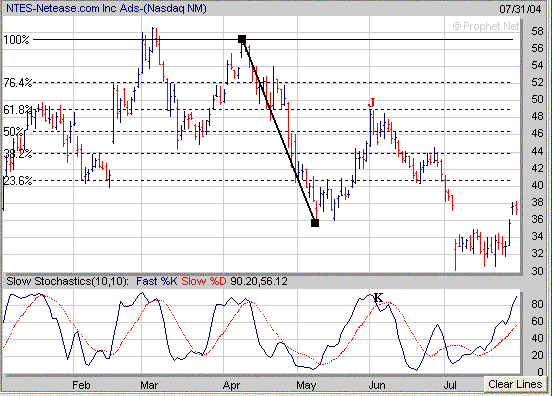Click the 30 price axis value
Viewport: 552px width, 396px height.
(537, 271)
